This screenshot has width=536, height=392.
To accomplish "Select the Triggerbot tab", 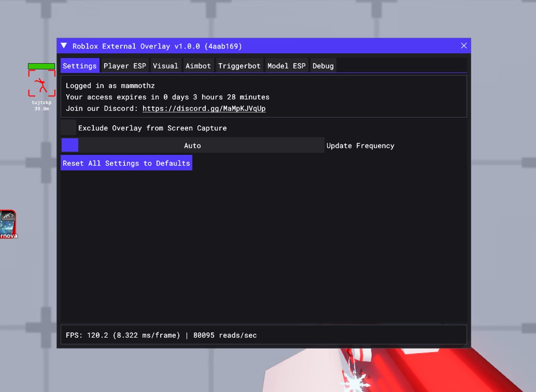I will [239, 66].
